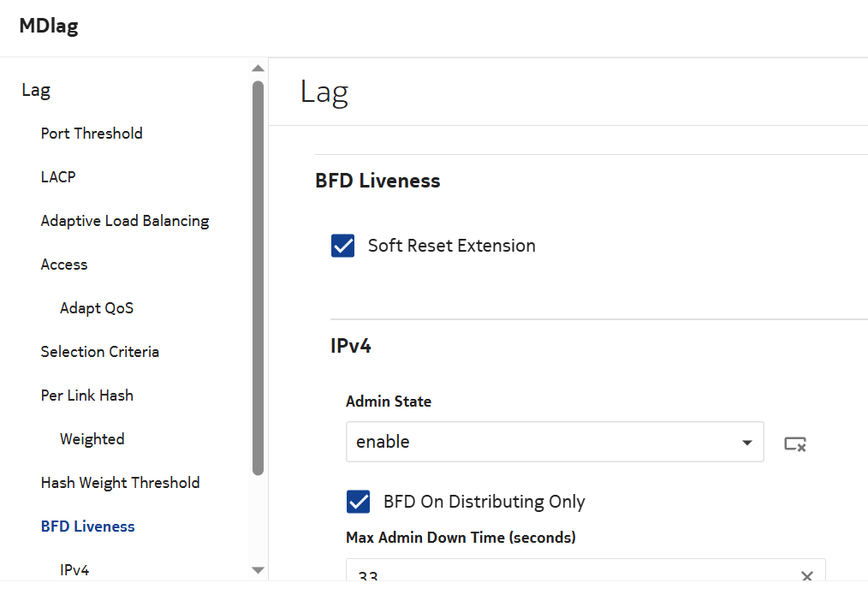Viewport: 868px width, 589px height.
Task: Open IPv4 item in sidebar
Action: click(x=74, y=570)
